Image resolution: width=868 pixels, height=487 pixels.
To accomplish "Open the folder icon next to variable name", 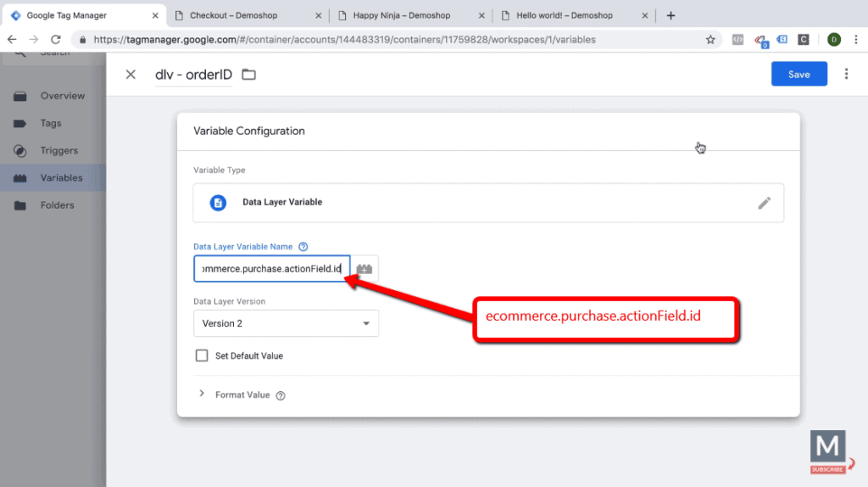I will (248, 75).
